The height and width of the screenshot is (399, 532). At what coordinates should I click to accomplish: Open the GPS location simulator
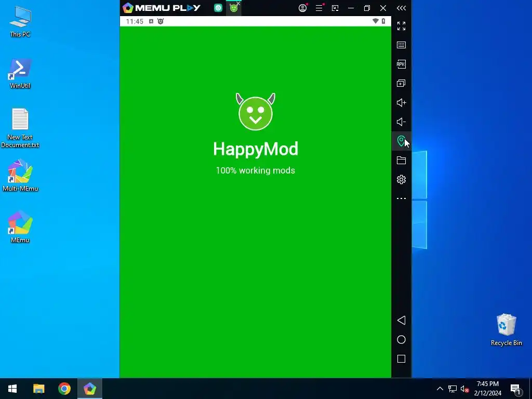click(401, 141)
